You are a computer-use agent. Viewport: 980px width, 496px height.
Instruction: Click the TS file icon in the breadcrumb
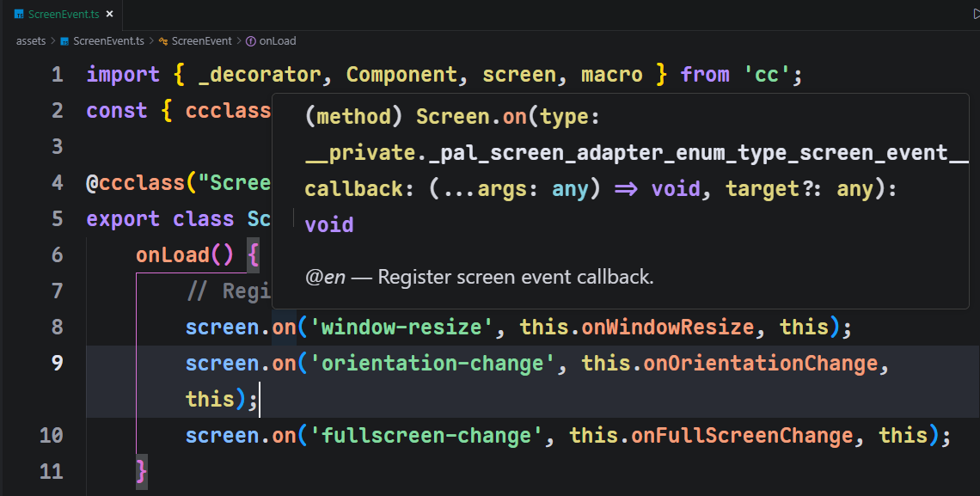[x=64, y=40]
